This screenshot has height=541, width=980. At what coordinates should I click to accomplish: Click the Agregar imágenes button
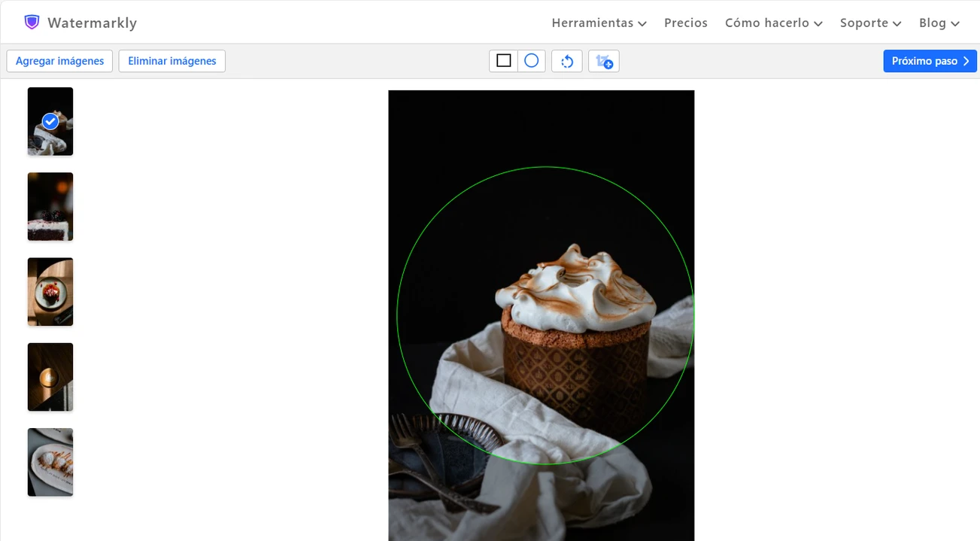coord(59,61)
